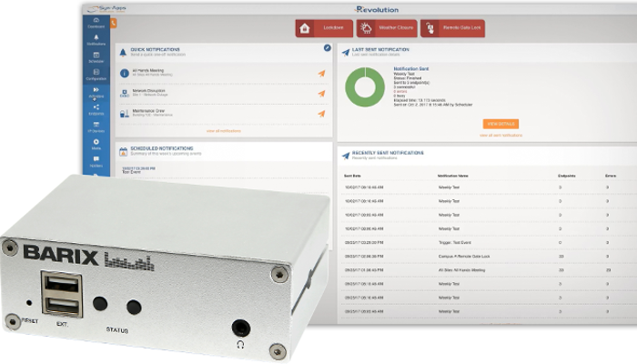The width and height of the screenshot is (637, 364).
Task: Click the info icon beside All Hands Meeting
Action: pyautogui.click(x=125, y=73)
